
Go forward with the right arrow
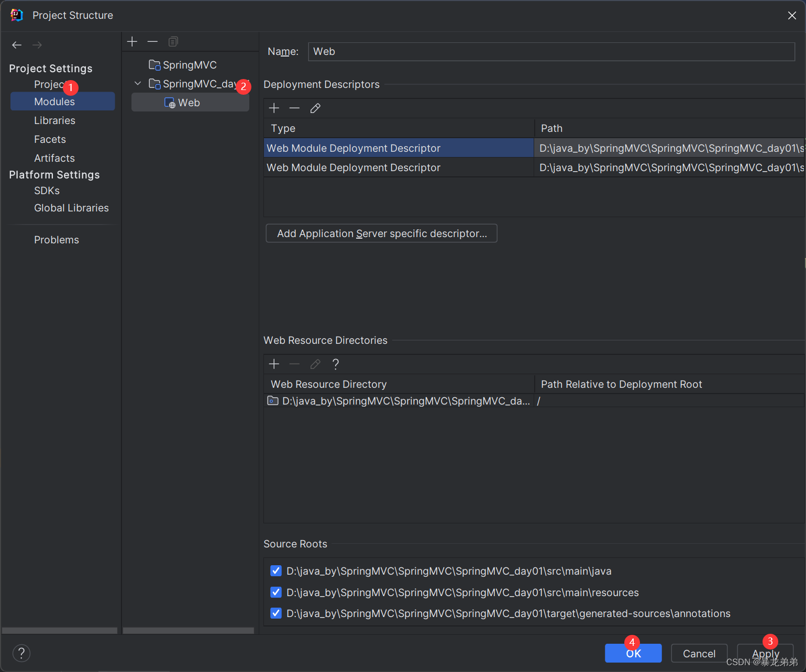[37, 45]
